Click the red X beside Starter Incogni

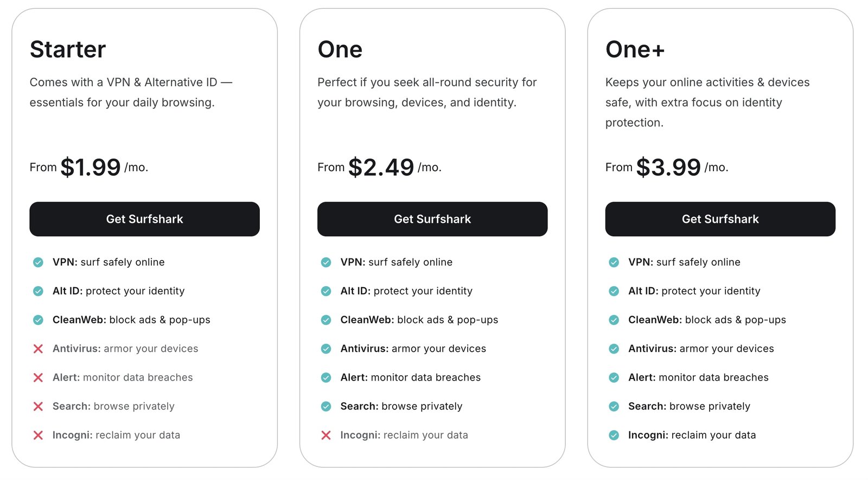38,435
